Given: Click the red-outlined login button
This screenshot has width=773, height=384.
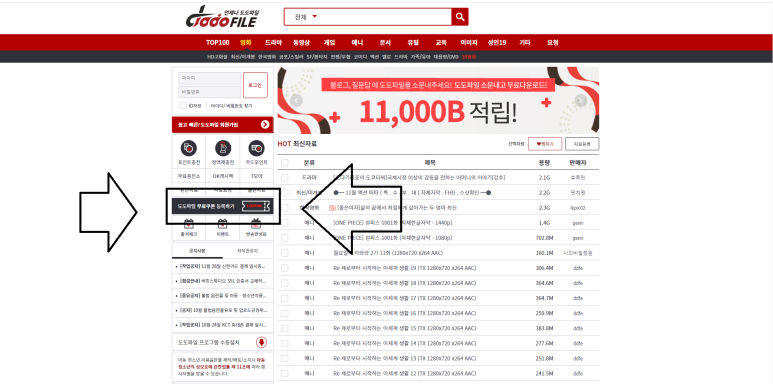Looking at the screenshot, I should (255, 85).
